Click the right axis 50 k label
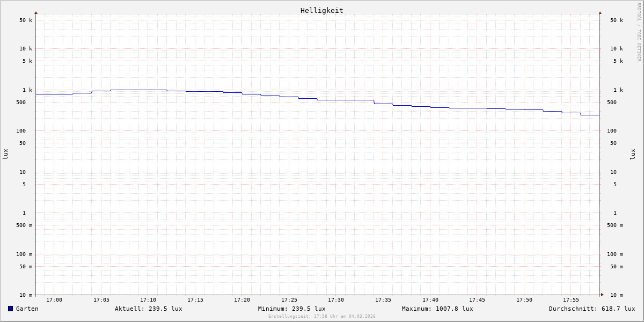The image size is (644, 322). pos(617,20)
